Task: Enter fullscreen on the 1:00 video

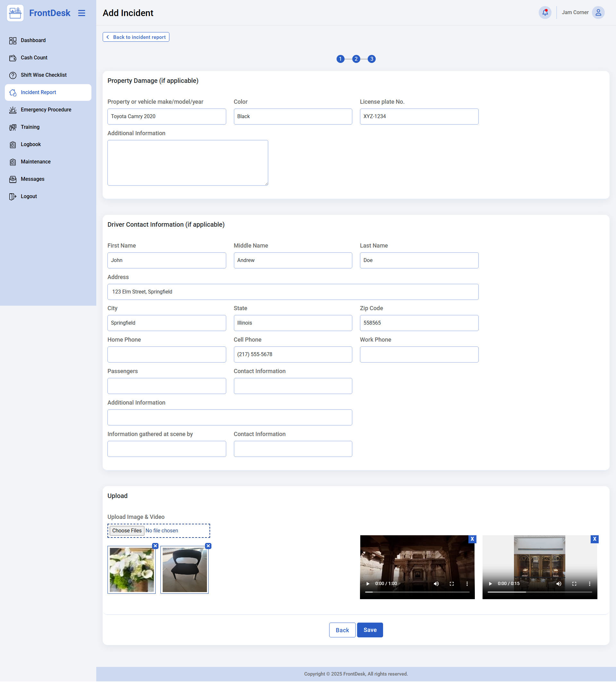Action: (451, 583)
